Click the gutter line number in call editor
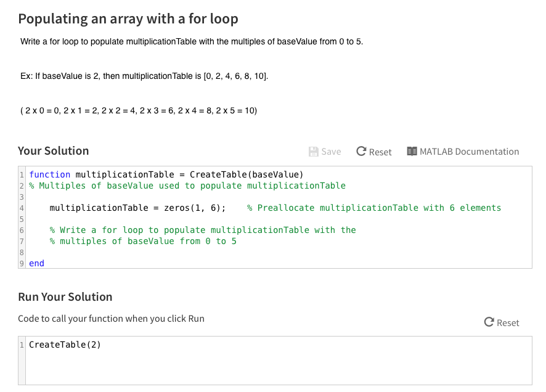The image size is (546, 392). [22, 345]
